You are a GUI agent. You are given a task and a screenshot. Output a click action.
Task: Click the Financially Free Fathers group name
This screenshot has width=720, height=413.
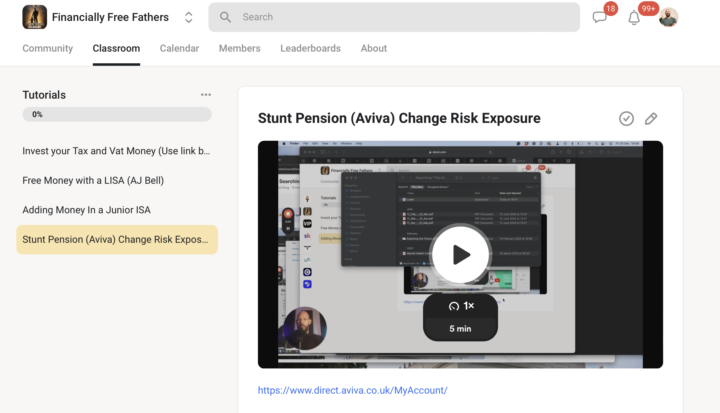pyautogui.click(x=110, y=17)
